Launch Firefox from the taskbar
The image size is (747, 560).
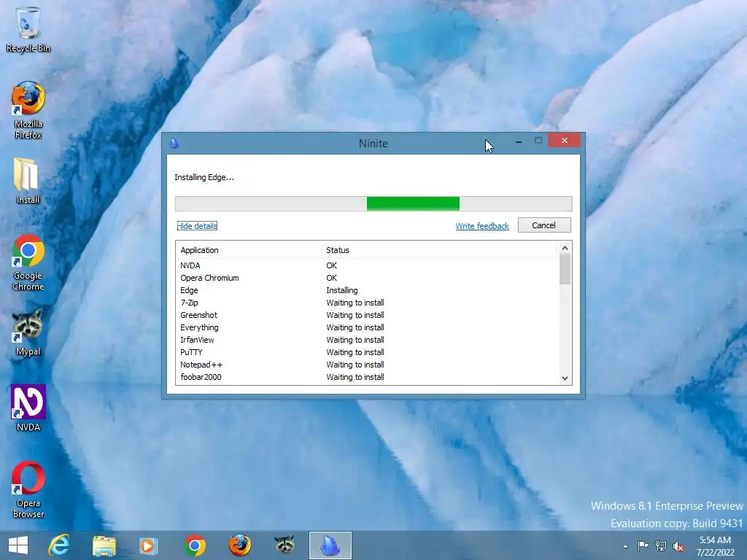pos(239,545)
